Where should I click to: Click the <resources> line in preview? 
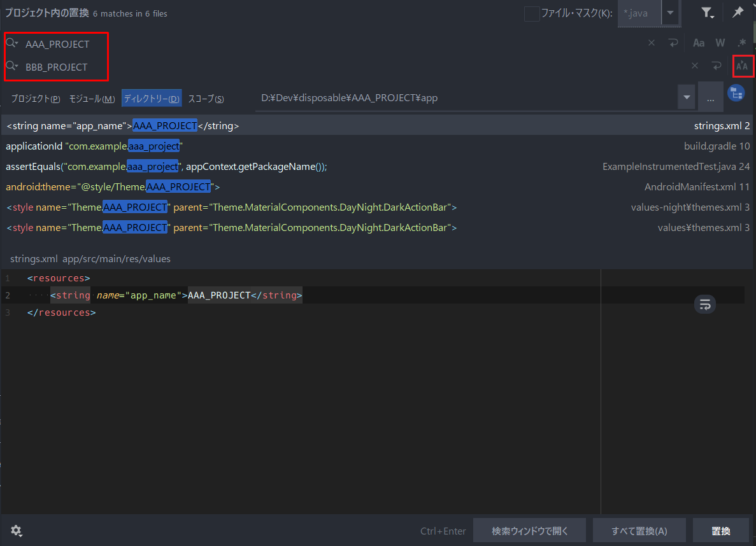(59, 278)
